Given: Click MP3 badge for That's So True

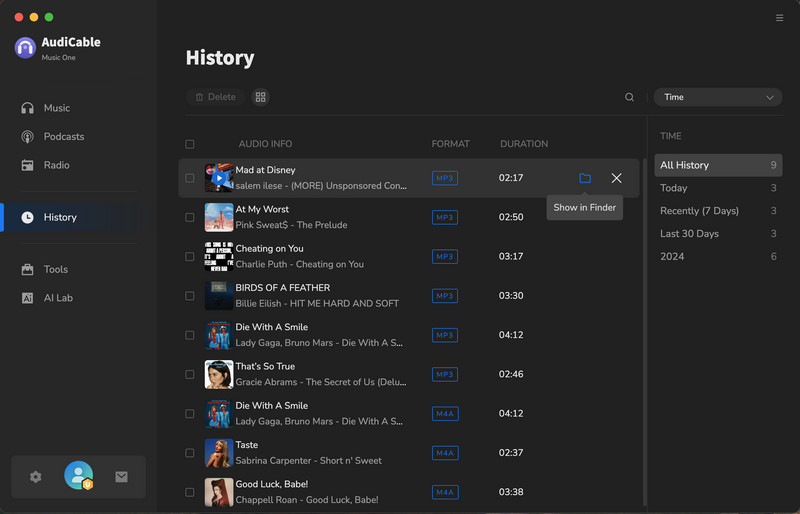Looking at the screenshot, I should (x=444, y=374).
